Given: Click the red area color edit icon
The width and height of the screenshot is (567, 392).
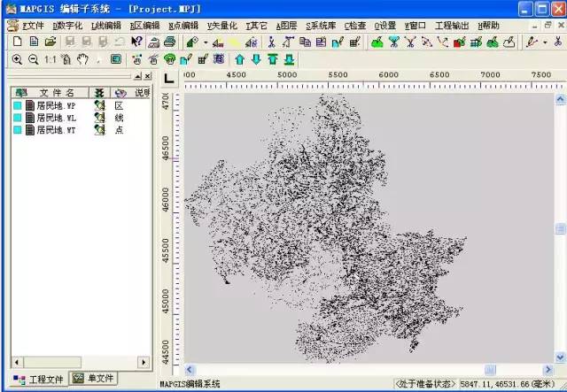Looking at the screenshot, I should [x=459, y=42].
